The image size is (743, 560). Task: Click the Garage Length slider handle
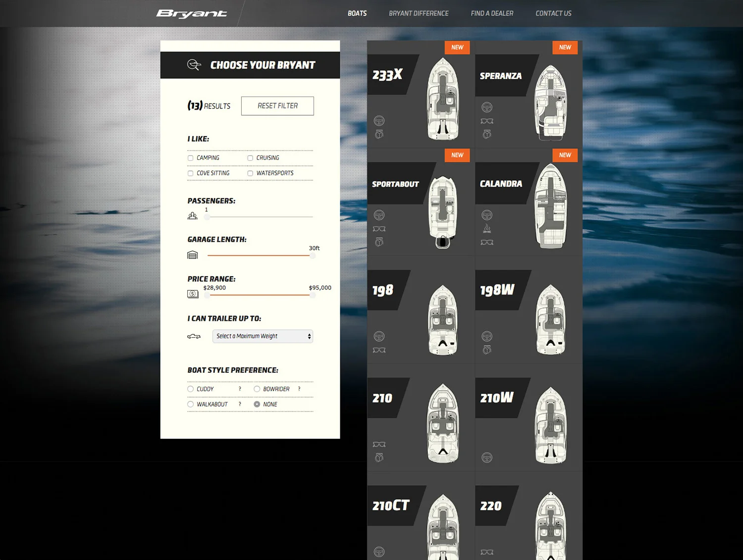pyautogui.click(x=313, y=255)
